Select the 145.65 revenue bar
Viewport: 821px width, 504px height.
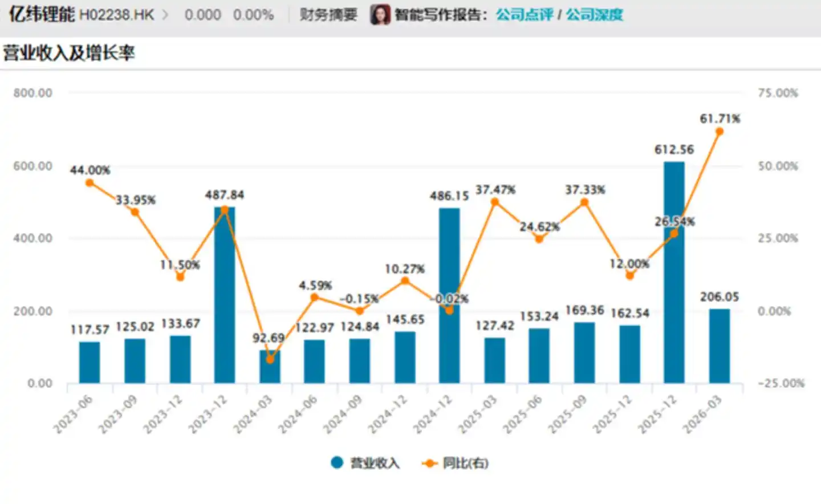click(x=405, y=357)
